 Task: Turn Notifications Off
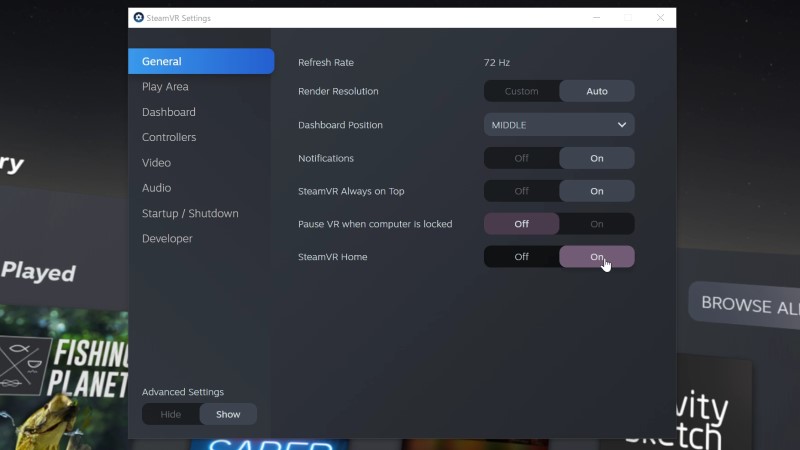521,158
